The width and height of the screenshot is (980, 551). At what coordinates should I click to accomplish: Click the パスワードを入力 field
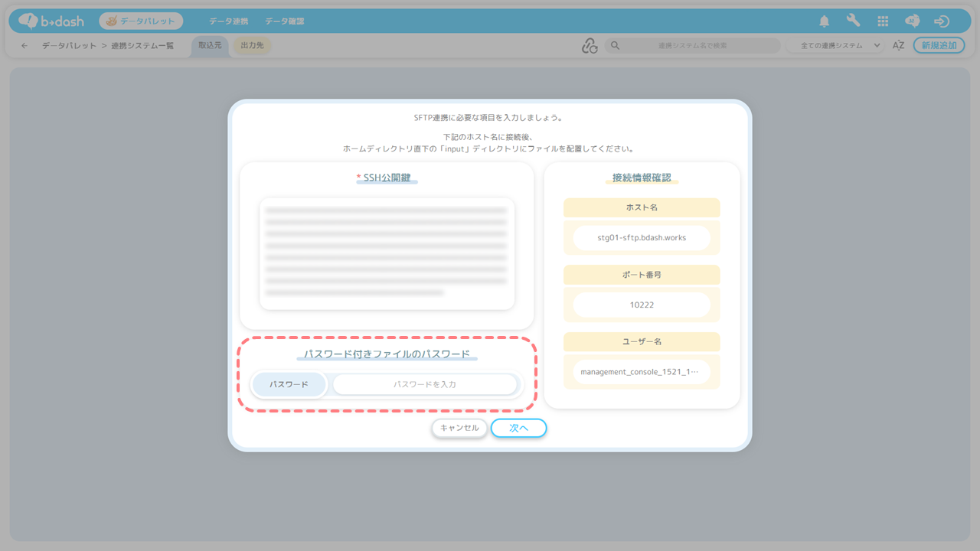425,384
